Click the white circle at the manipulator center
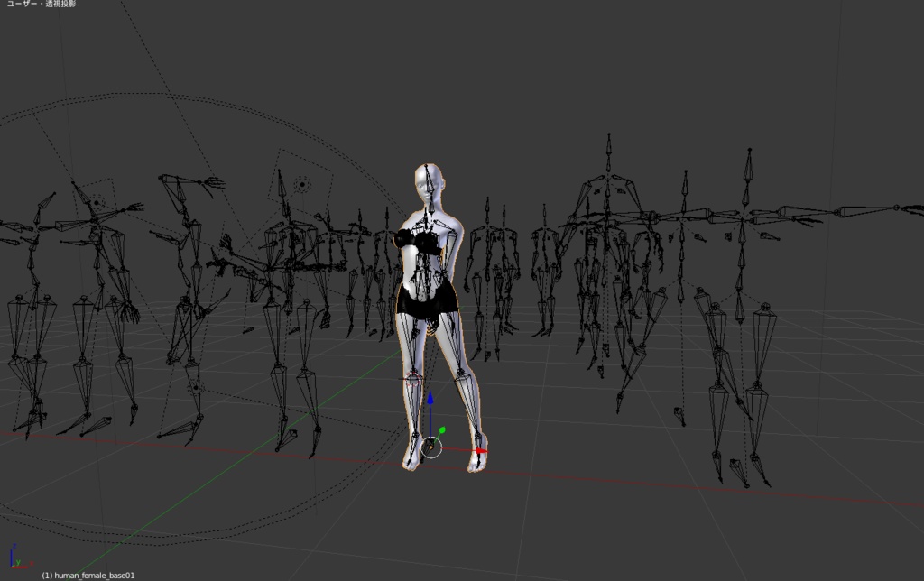924x581 pixels. (432, 447)
